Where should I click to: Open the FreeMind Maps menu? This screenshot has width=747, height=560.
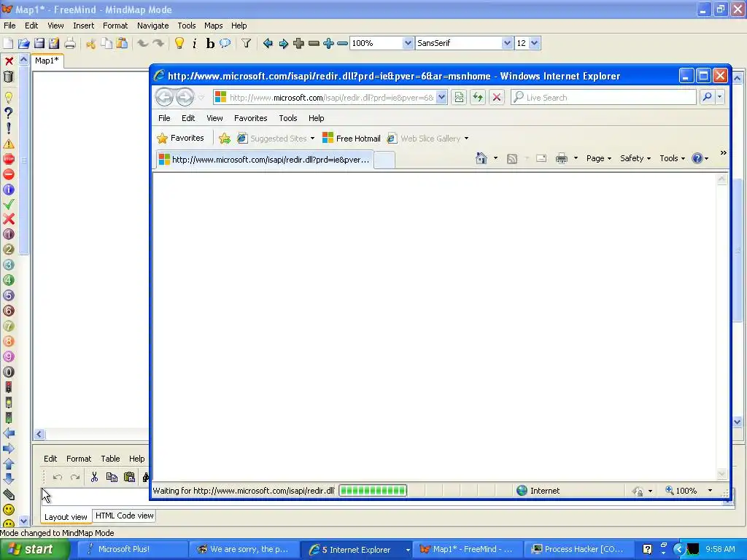[214, 26]
